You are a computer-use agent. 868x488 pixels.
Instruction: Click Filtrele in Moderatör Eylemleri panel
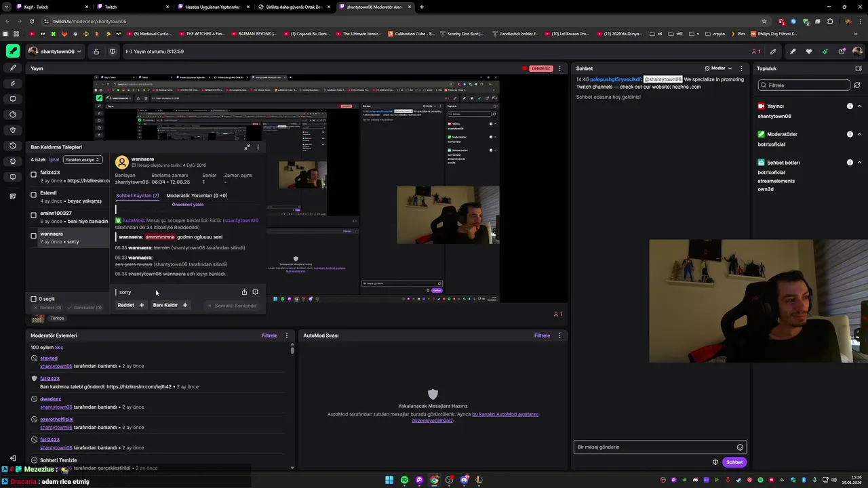269,335
